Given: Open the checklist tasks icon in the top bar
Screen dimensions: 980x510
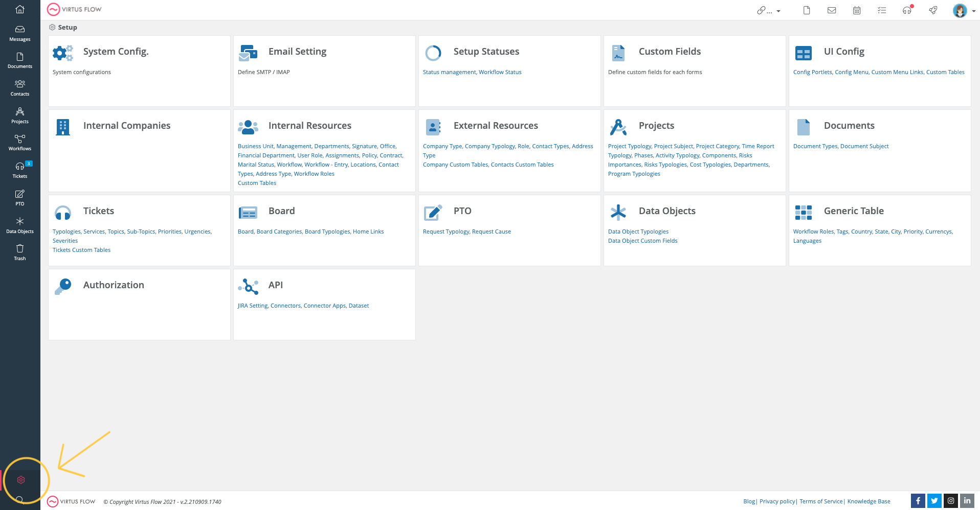Looking at the screenshot, I should (882, 10).
